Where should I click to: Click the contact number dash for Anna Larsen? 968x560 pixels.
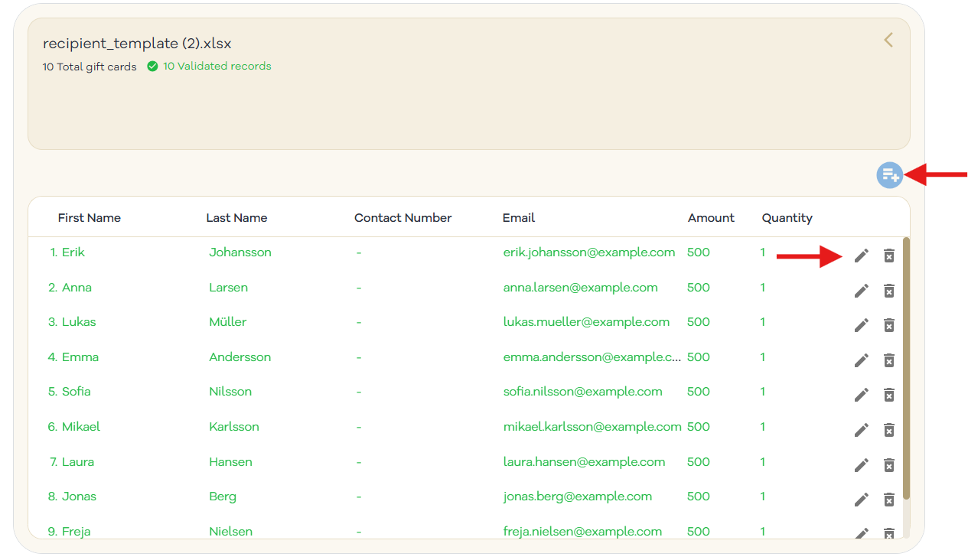(359, 288)
